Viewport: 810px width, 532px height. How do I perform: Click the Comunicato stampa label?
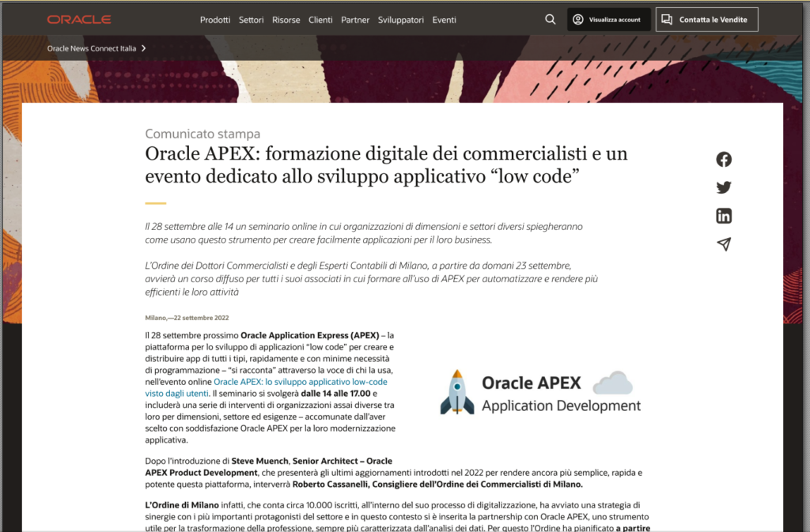202,134
